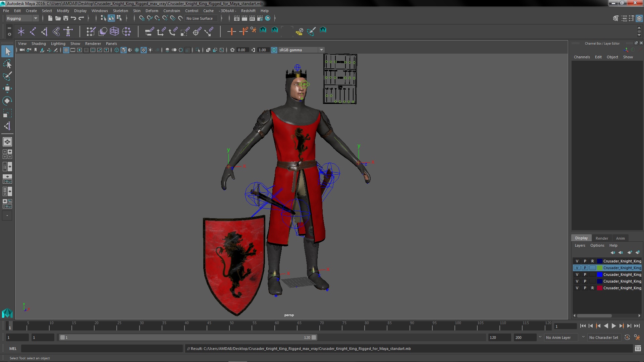
Task: Click Play forwards button
Action: point(613,326)
